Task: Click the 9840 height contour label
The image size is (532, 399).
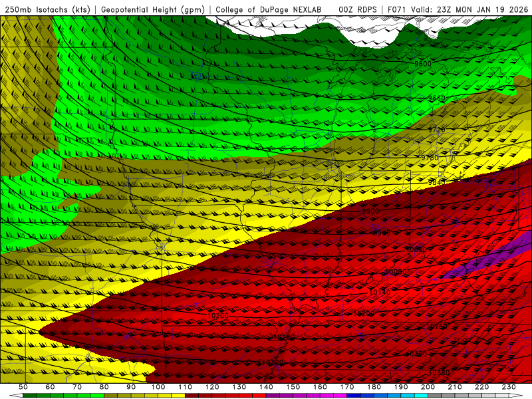Action: click(436, 182)
